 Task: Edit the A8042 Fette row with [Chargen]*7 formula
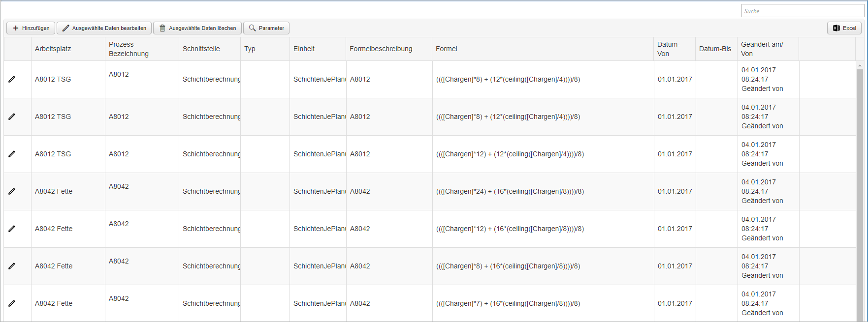click(12, 303)
